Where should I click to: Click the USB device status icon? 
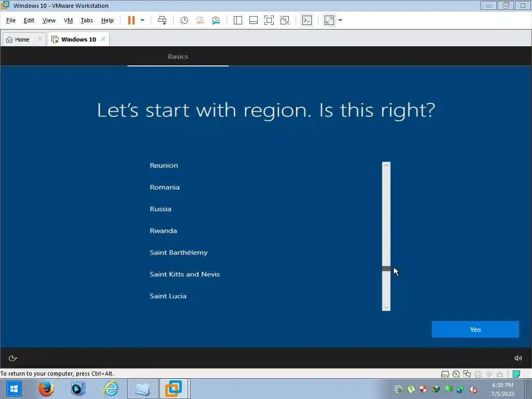pyautogui.click(x=499, y=374)
